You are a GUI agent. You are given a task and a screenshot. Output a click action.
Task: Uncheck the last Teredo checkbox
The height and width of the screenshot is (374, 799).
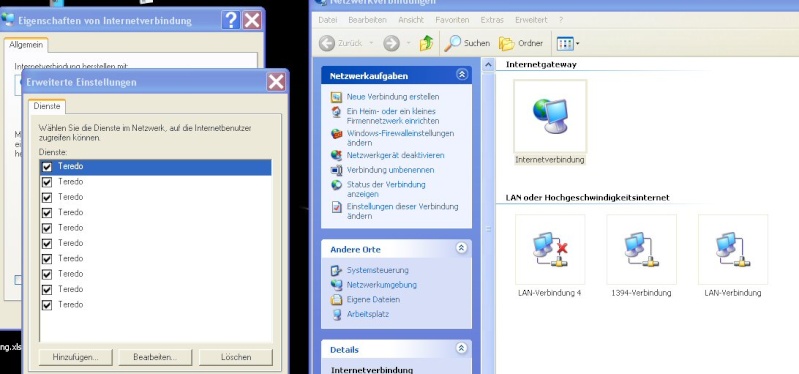(x=47, y=305)
